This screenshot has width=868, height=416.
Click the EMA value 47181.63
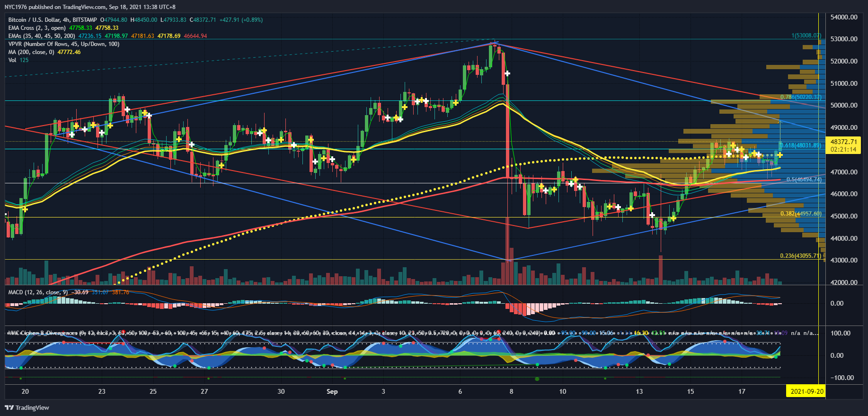point(142,36)
